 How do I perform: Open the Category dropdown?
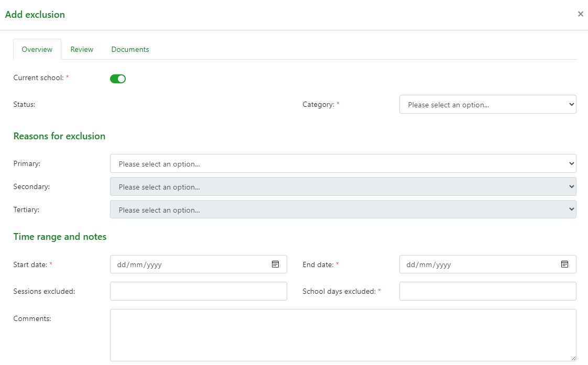pos(487,105)
